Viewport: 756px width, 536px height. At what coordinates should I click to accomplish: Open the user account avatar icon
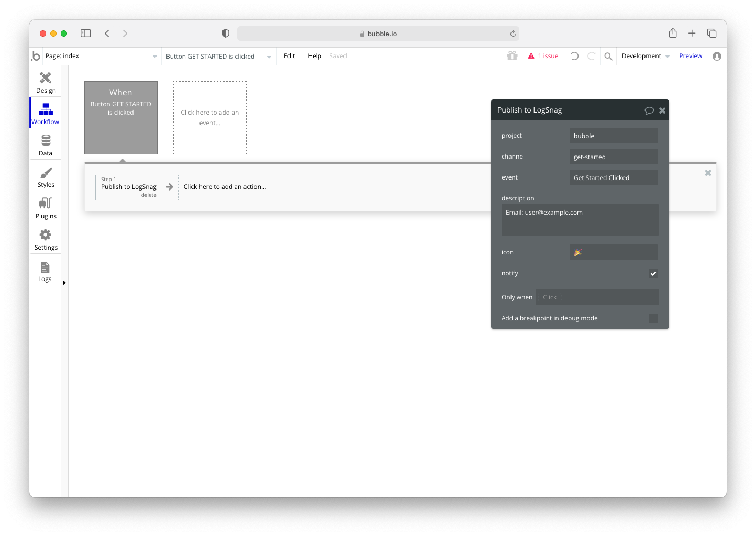(717, 56)
